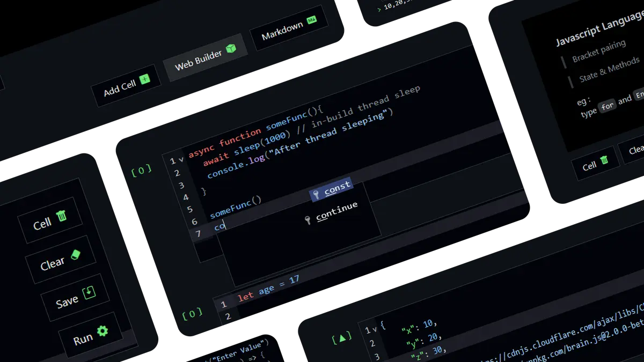The height and width of the screenshot is (362, 644).
Task: Open the Web Builder cube button
Action: (x=206, y=57)
